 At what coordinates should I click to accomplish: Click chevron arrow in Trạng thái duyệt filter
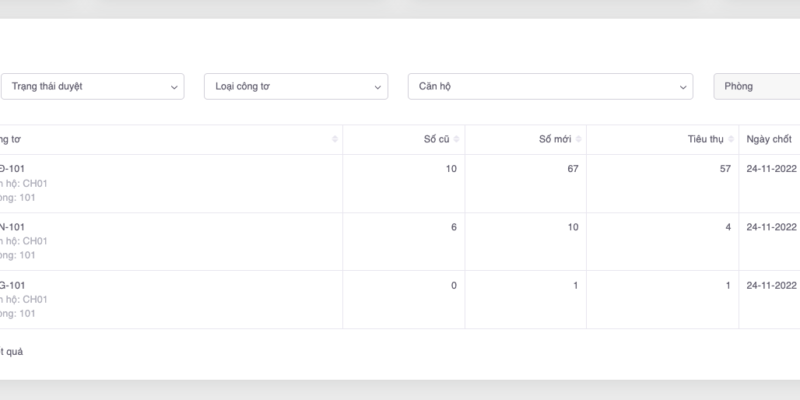coord(175,87)
